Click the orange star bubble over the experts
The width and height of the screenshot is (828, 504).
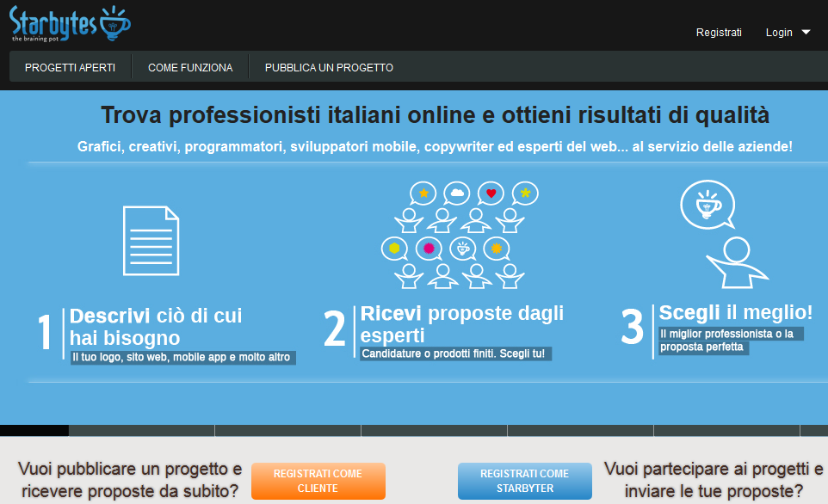click(x=496, y=249)
